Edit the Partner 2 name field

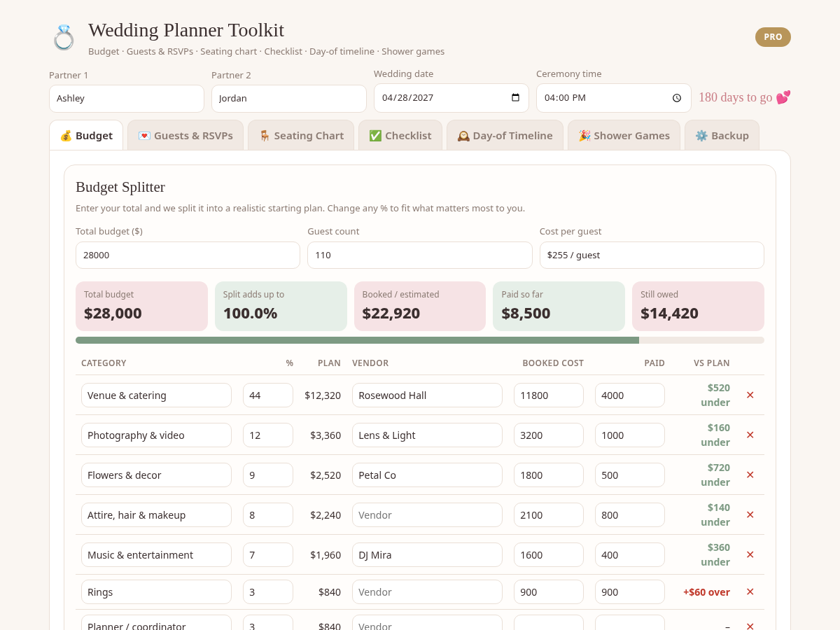coord(289,99)
